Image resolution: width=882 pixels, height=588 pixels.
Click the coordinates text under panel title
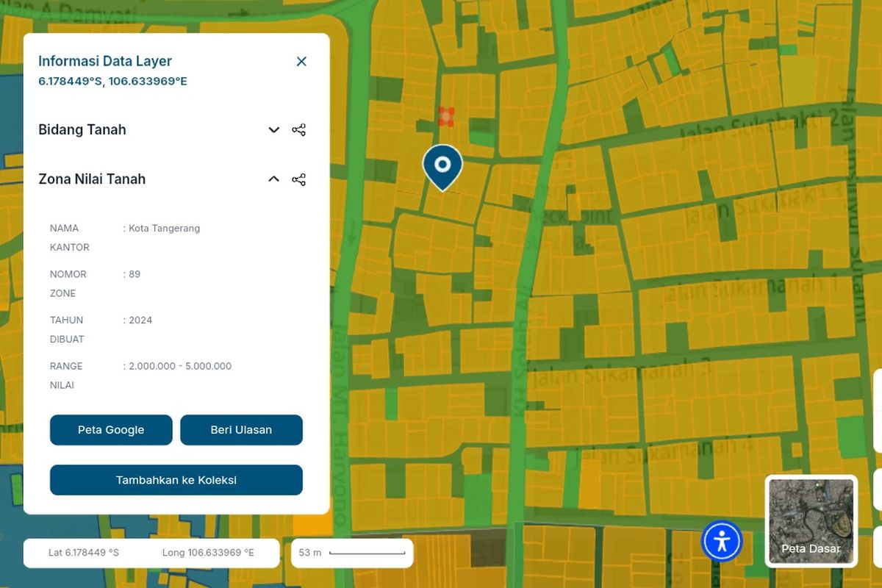coord(112,81)
